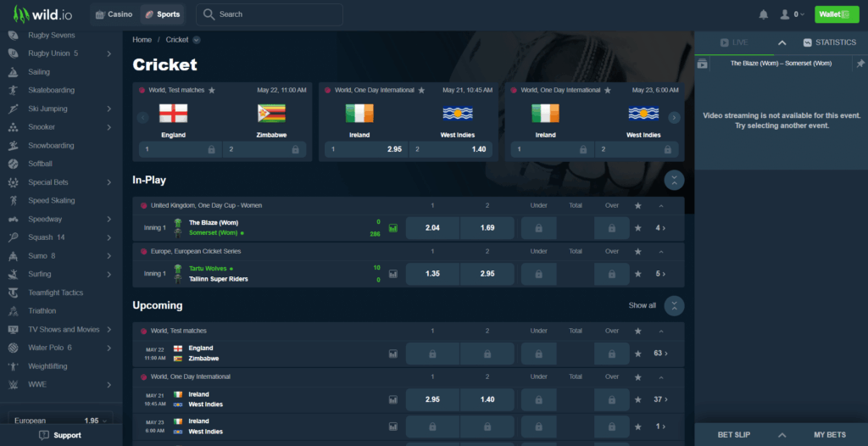Expand Rugby Union in sidebar
This screenshot has width=868, height=446.
pos(109,53)
